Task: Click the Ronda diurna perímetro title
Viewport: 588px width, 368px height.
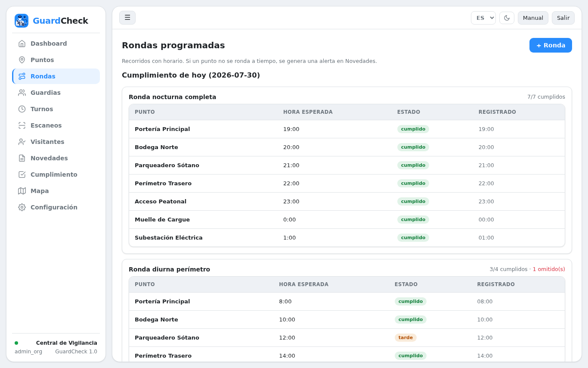Action: pos(170,269)
